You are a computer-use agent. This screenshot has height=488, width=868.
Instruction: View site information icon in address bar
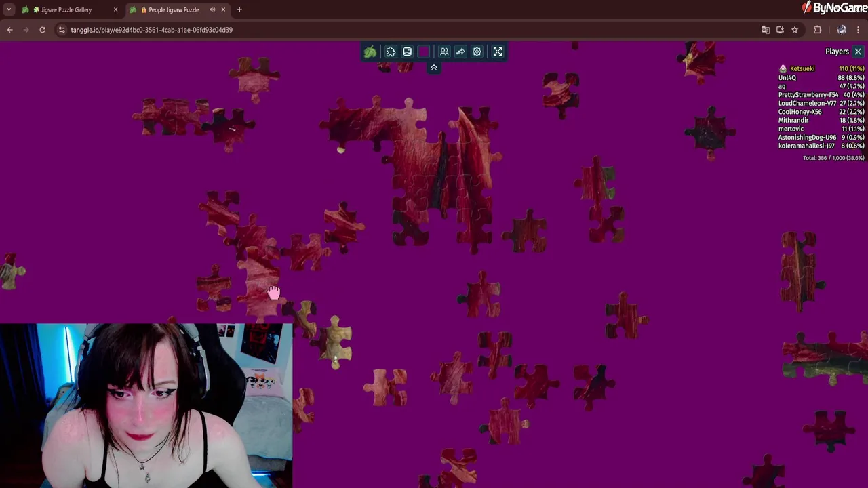click(x=62, y=30)
